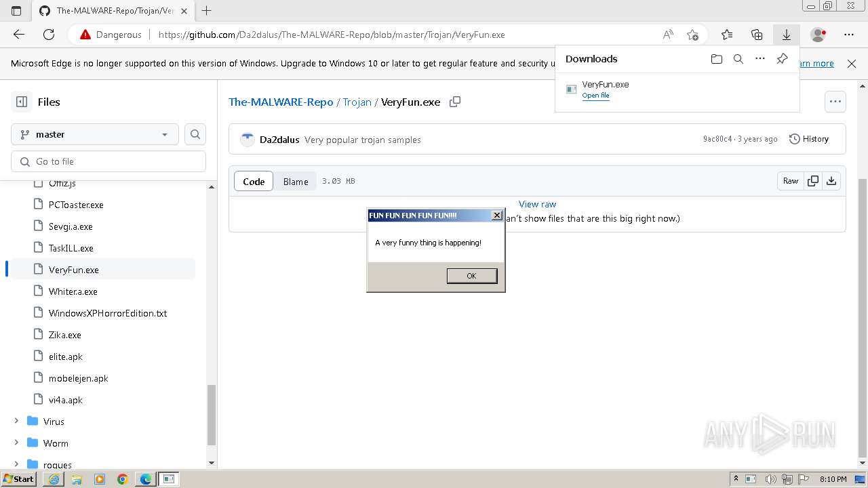Click the page vertical scrollbar
Screen dimensions: 868x488
tap(863, 318)
